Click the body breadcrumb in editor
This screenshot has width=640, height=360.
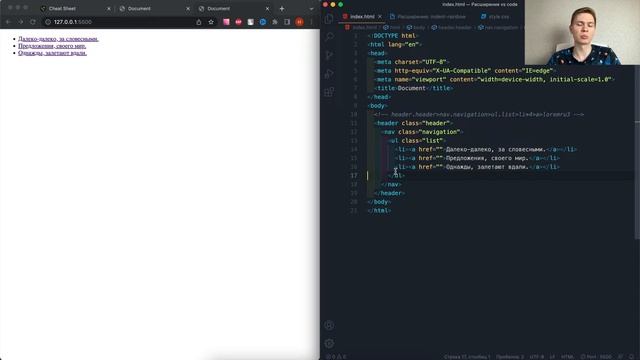coord(416,27)
